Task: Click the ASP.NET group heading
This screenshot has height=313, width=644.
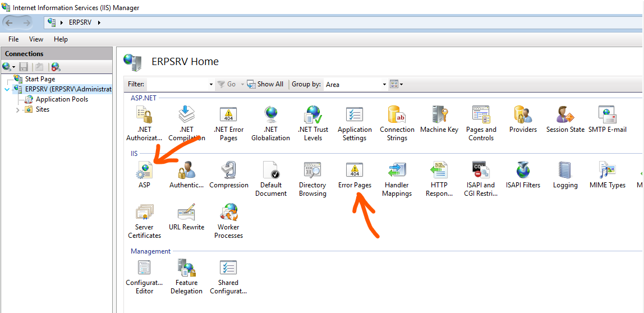Action: coord(144,98)
